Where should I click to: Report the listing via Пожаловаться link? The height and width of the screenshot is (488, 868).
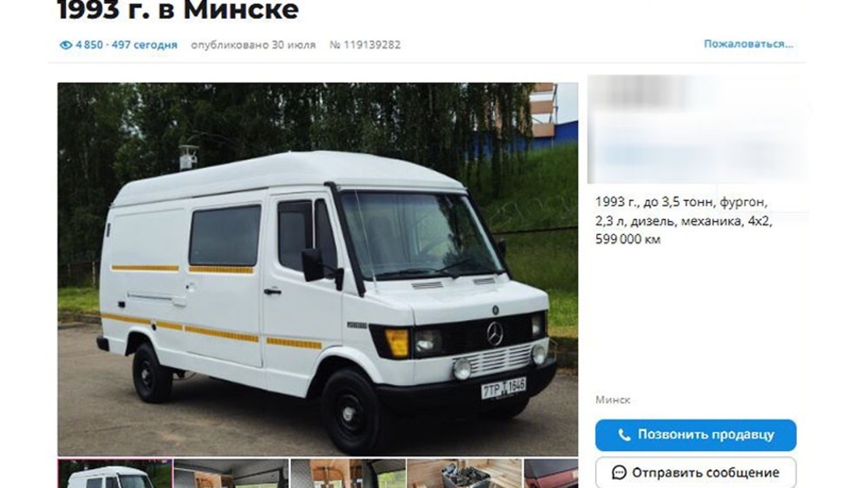click(x=748, y=44)
